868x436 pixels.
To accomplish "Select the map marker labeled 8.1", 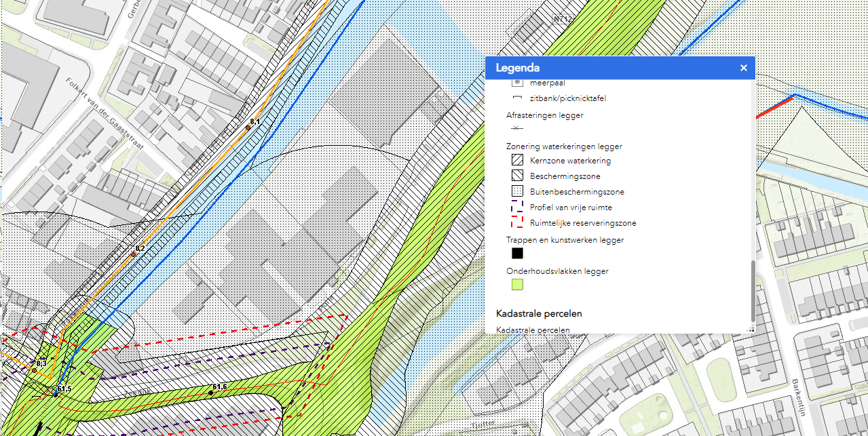I will pos(248,127).
